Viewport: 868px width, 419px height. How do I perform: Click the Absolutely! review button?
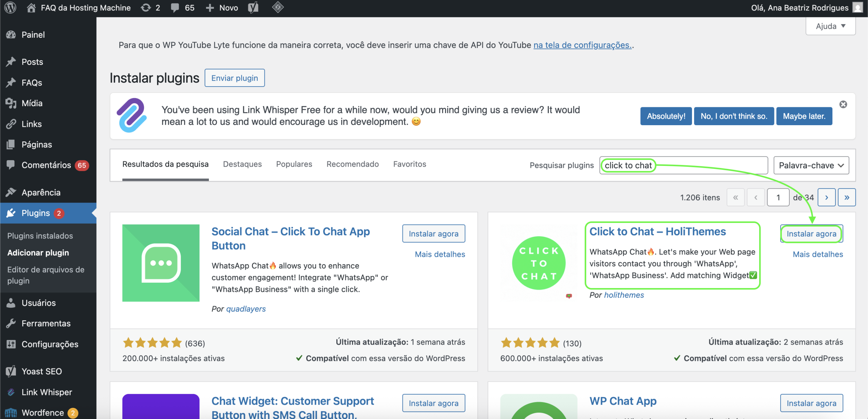click(x=666, y=116)
